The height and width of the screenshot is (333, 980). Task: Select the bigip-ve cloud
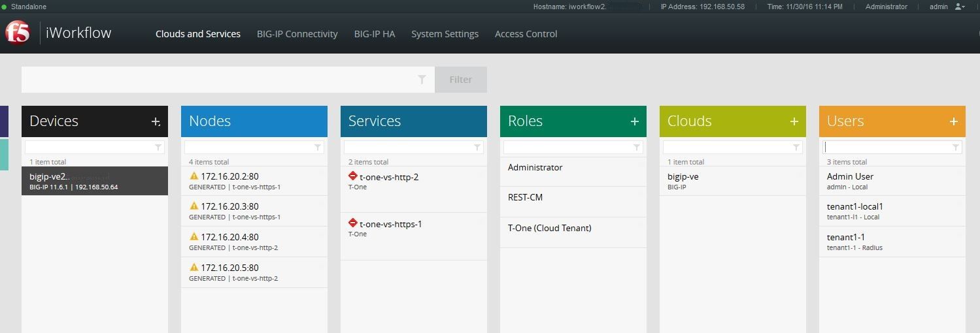(733, 181)
